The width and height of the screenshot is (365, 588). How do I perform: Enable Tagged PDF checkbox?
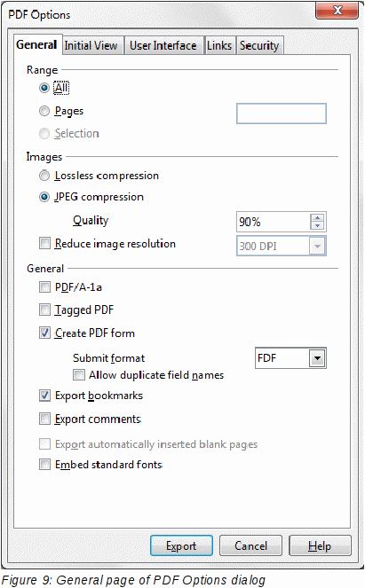coord(44,310)
